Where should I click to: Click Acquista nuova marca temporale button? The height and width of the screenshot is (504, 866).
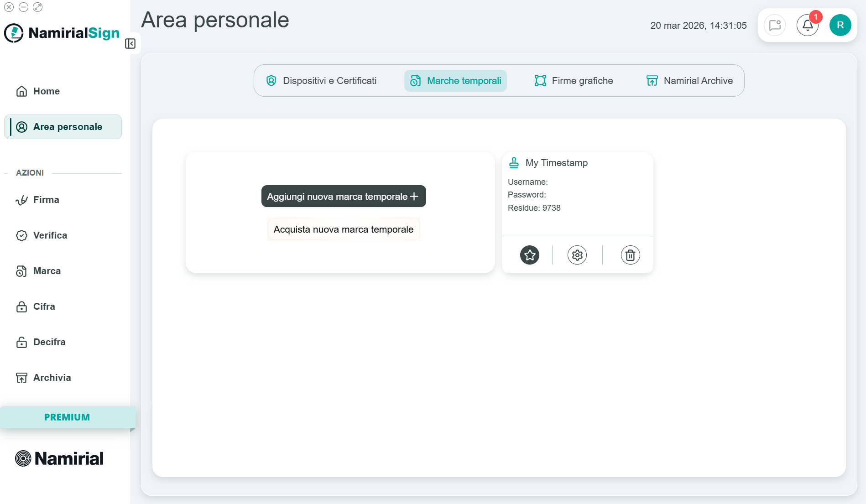pos(344,229)
